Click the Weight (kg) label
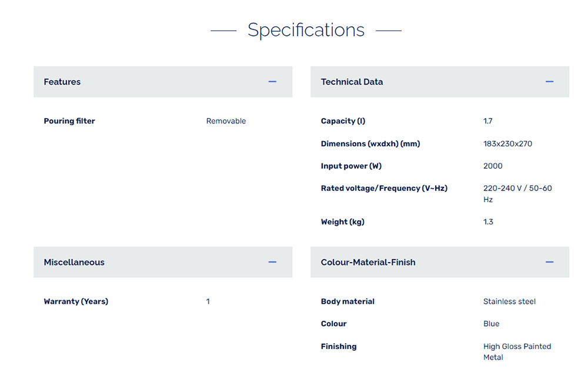Screen dimensions: 588x379 click(342, 222)
